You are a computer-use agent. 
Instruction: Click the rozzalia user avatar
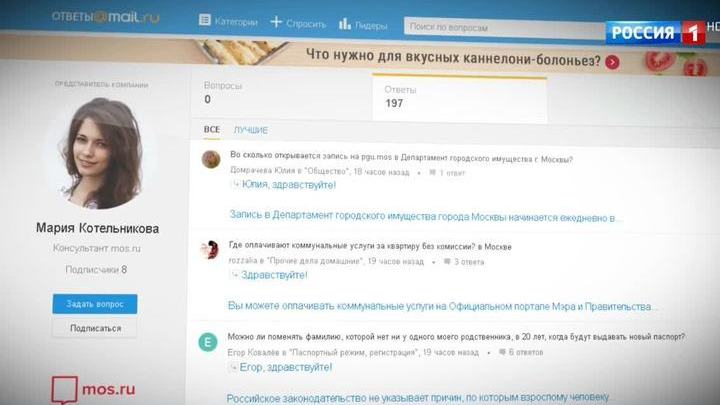coord(210,249)
